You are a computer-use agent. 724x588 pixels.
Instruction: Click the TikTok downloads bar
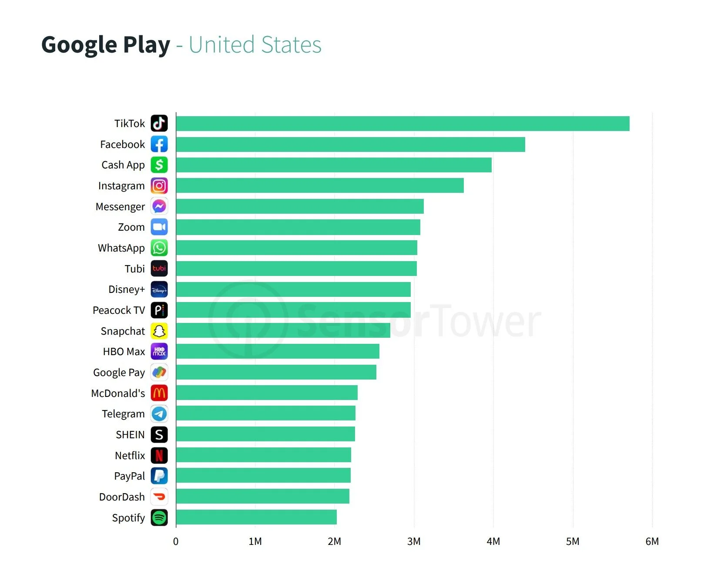tap(402, 124)
